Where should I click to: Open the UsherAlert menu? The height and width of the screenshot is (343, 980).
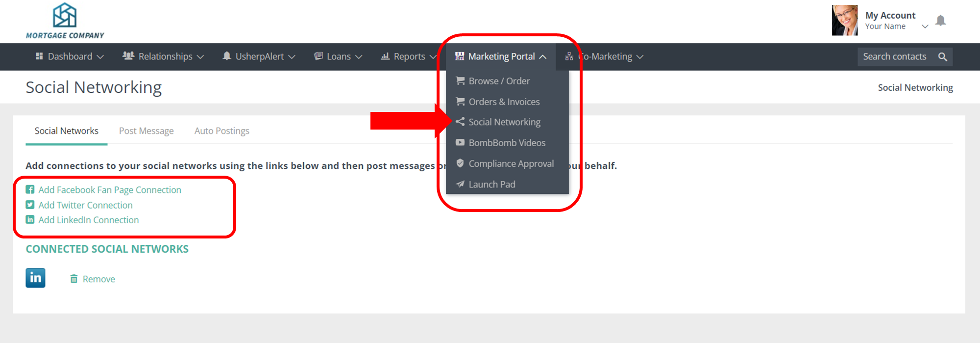(x=259, y=57)
